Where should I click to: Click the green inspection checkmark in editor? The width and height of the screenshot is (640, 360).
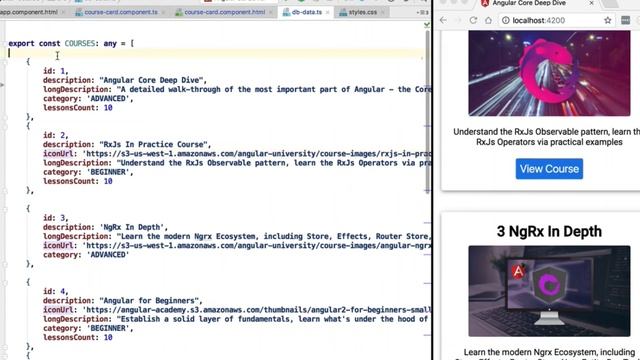pos(427,25)
